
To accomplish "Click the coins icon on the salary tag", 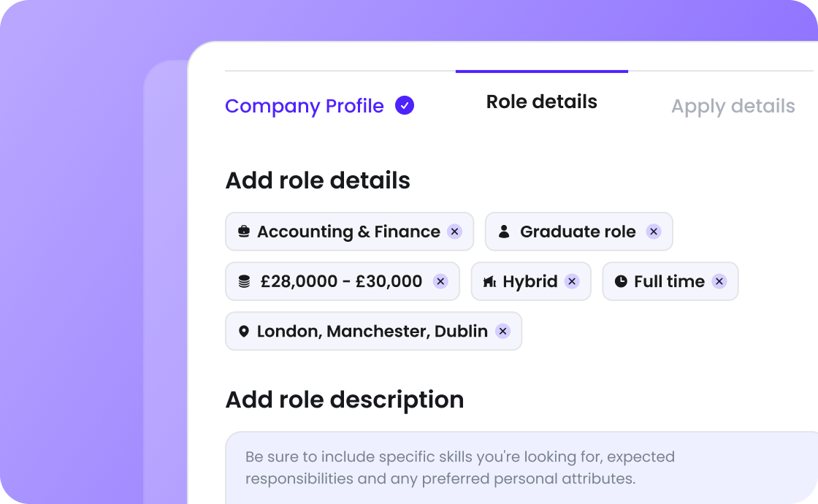I will point(245,281).
